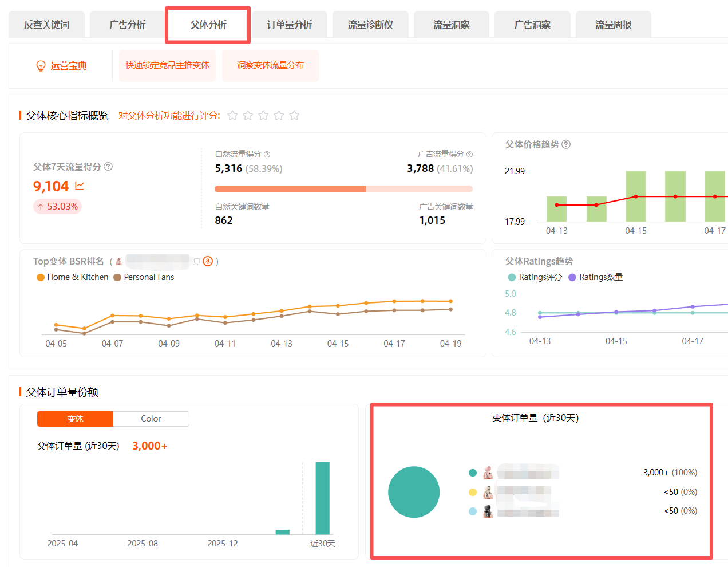
Task: Click help icon next to 广告流量得分
Action: coord(469,155)
